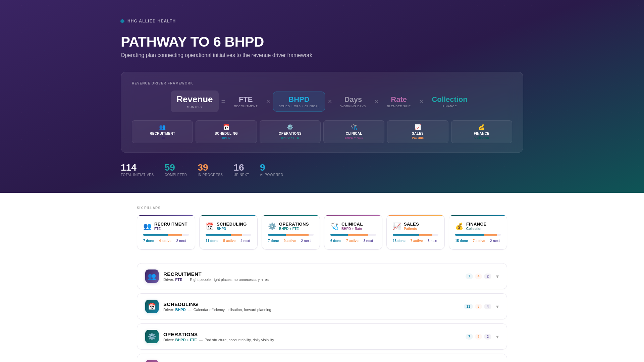Open the Recruitment accordion row title

(182, 274)
